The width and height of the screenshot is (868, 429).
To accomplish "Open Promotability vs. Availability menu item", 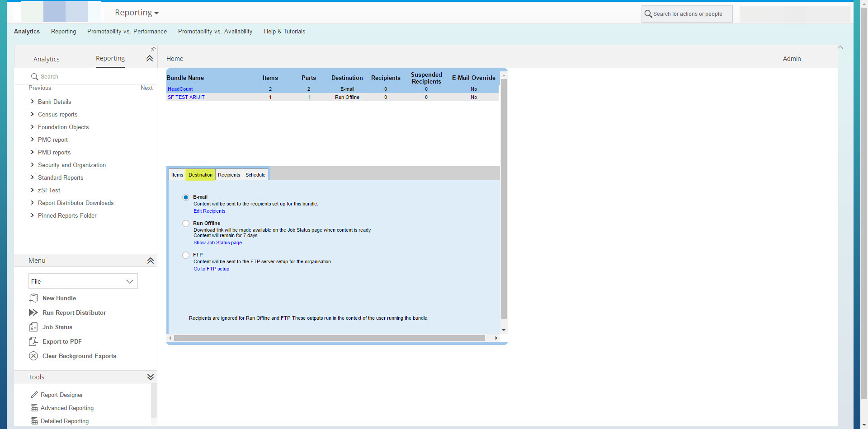I will pyautogui.click(x=215, y=31).
